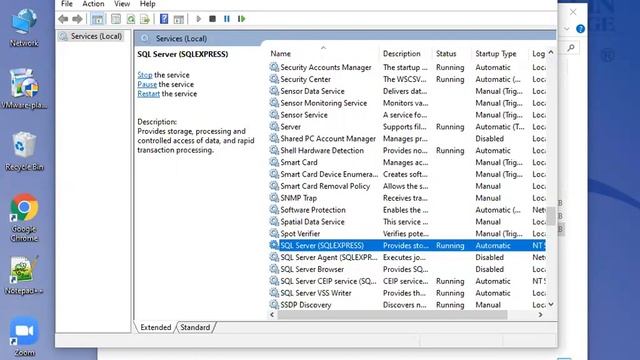Select the Smart Card service row

pos(407,162)
